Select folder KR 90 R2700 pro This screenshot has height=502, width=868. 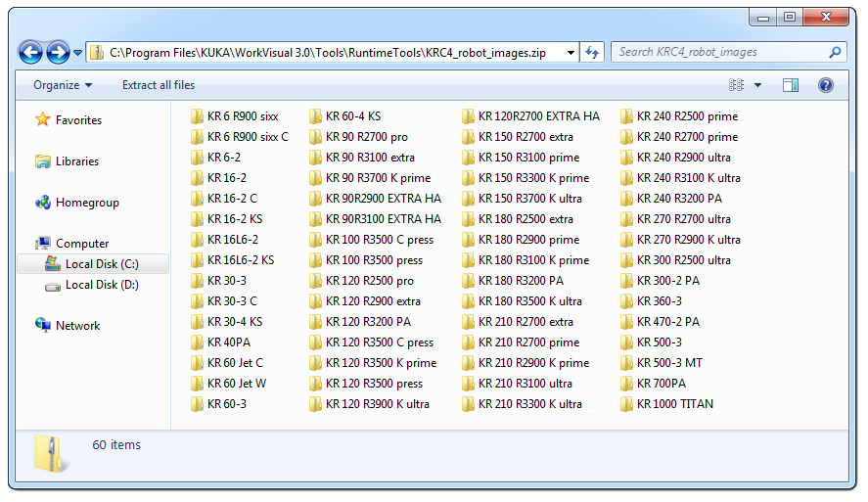359,137
